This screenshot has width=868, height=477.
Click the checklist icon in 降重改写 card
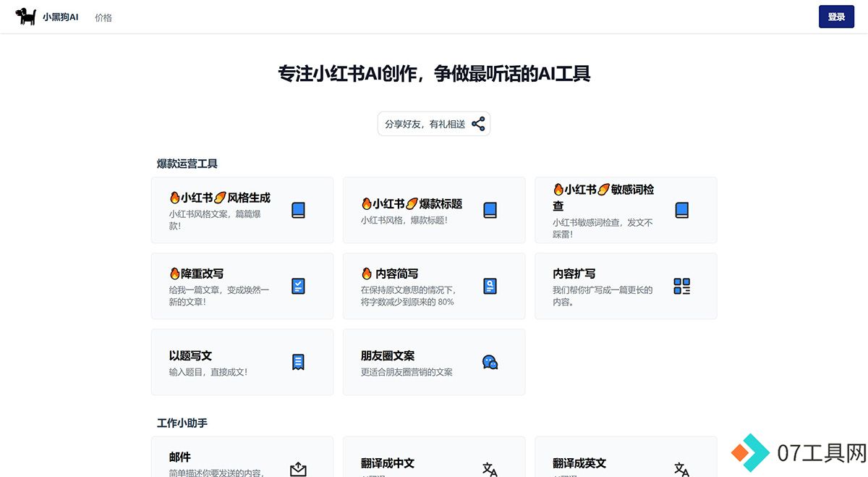pos(298,286)
